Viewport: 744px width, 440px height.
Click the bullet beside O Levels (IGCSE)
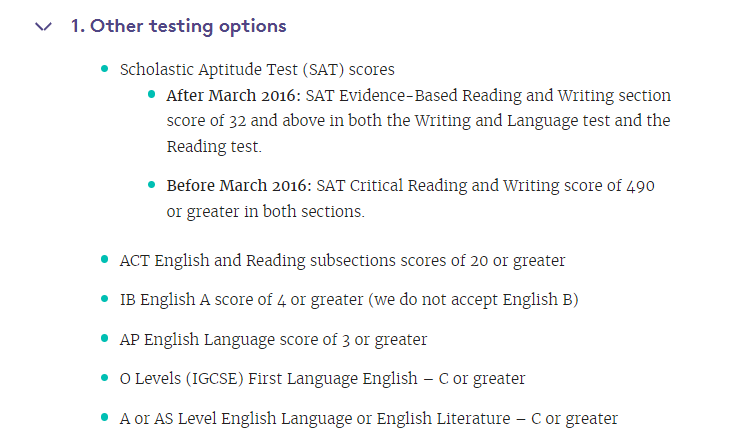click(x=105, y=378)
